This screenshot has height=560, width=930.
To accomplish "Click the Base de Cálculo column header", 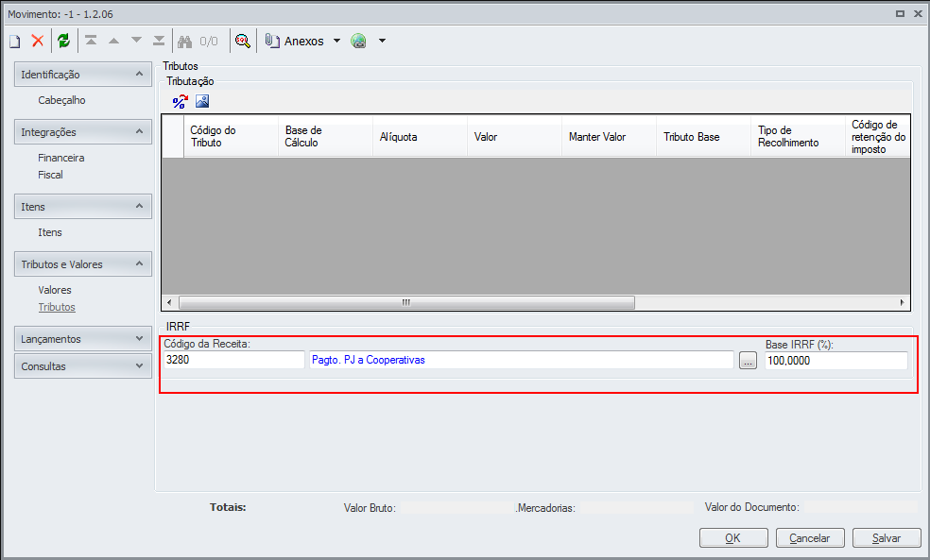I will (x=325, y=136).
